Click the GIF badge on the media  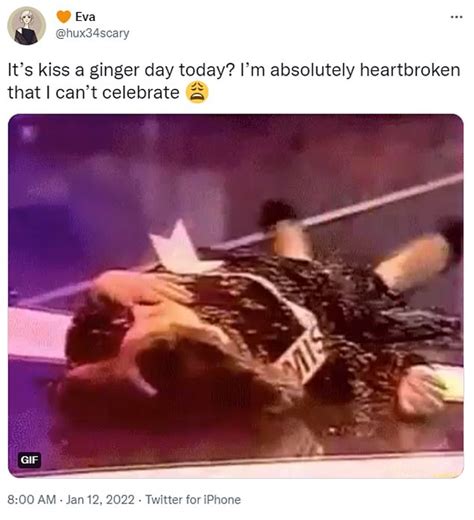coord(29,460)
